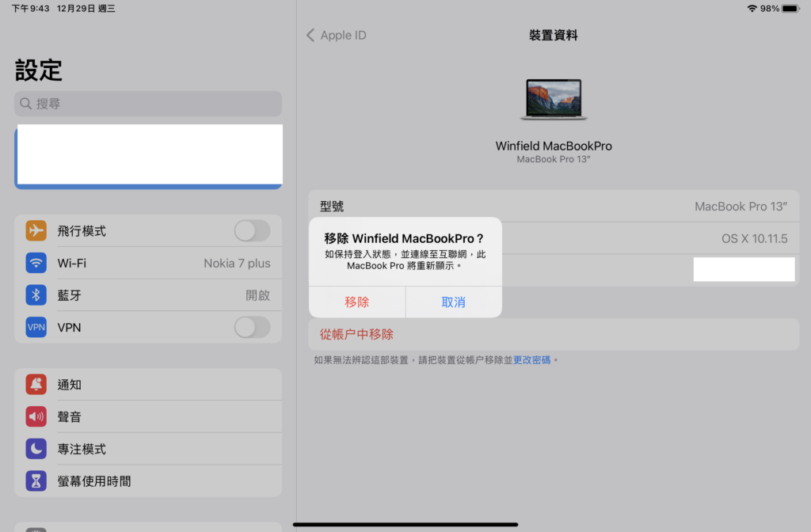
Task: Open the 通知 settings row
Action: [x=148, y=385]
